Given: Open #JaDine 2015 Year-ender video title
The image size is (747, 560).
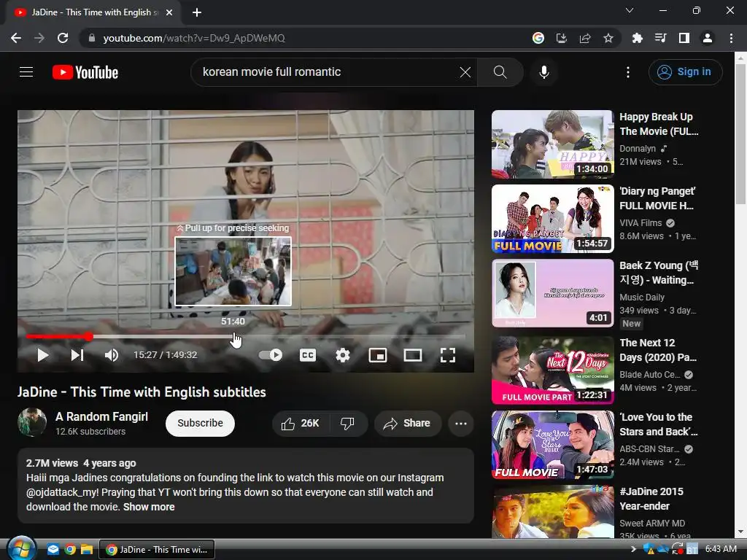Looking at the screenshot, I should (x=651, y=499).
